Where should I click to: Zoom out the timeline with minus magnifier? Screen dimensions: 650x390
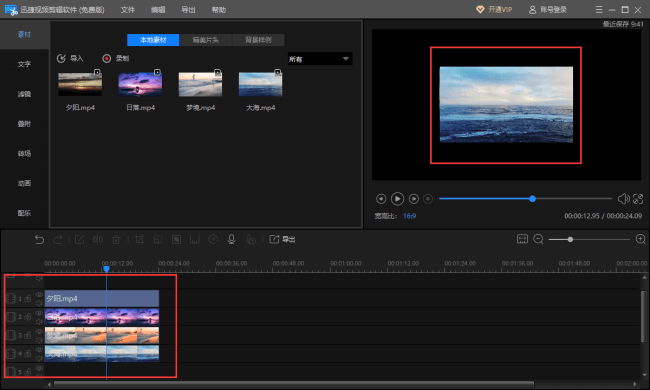[x=538, y=239]
